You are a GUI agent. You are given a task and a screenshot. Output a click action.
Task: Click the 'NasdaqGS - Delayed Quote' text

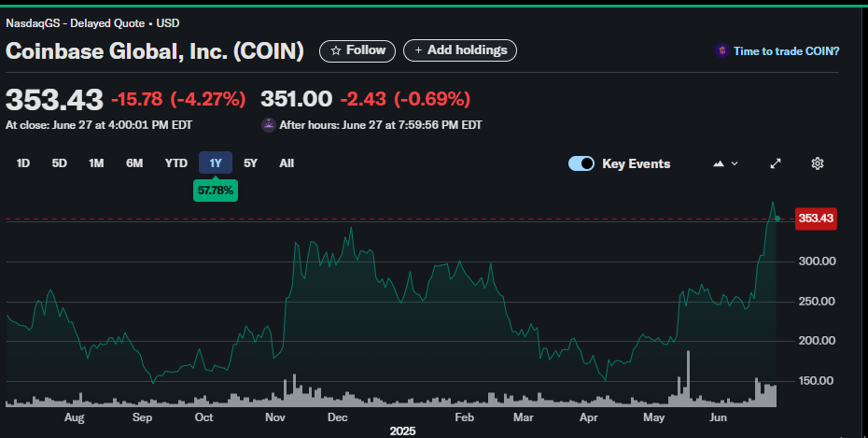[x=76, y=23]
